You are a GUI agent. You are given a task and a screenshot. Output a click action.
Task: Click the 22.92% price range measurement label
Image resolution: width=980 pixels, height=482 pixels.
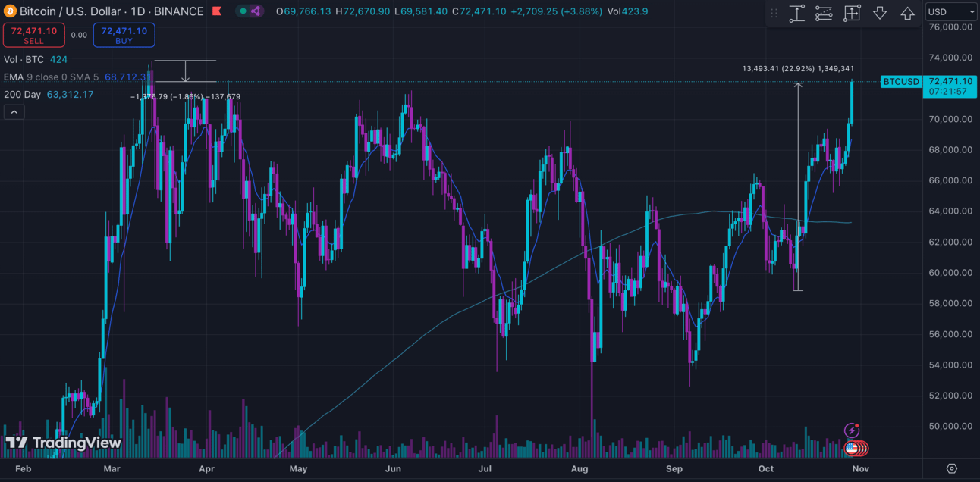click(798, 69)
